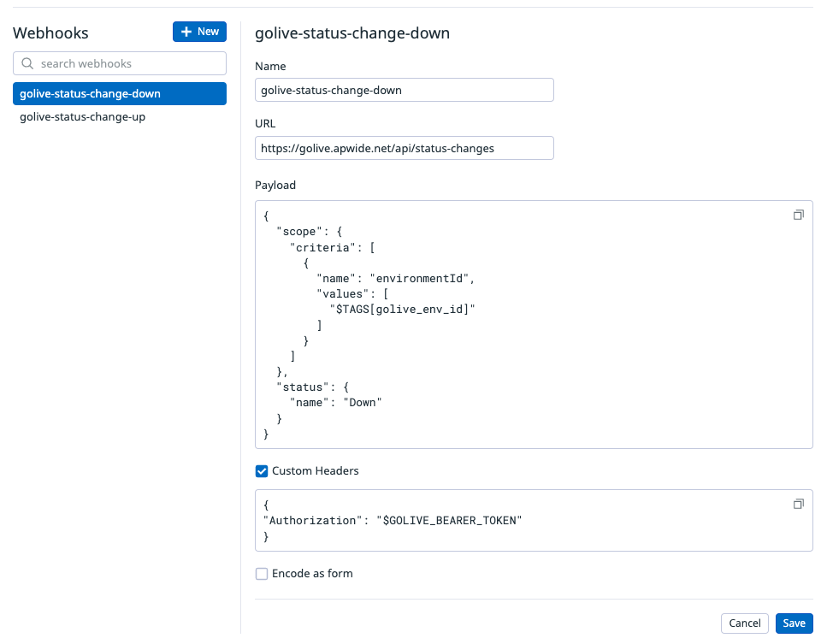Click the magnifier icon in webhook search

(27, 63)
